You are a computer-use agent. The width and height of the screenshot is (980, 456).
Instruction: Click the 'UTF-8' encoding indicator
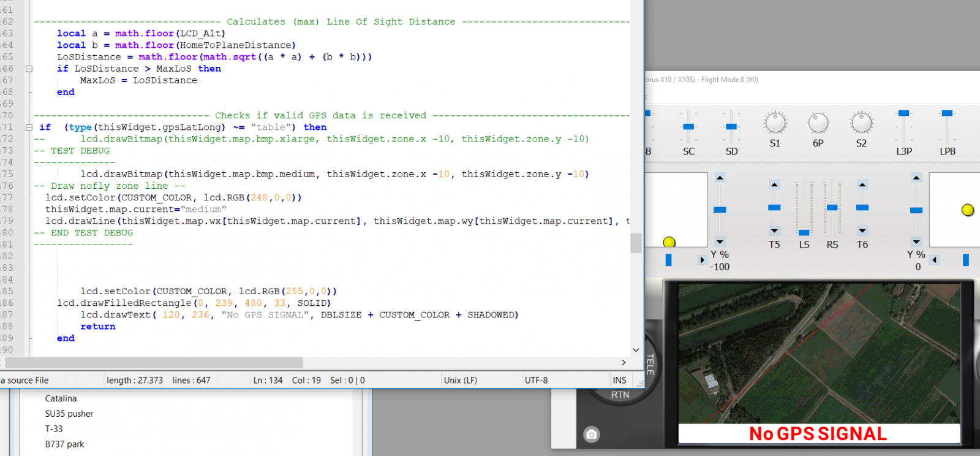(x=537, y=381)
